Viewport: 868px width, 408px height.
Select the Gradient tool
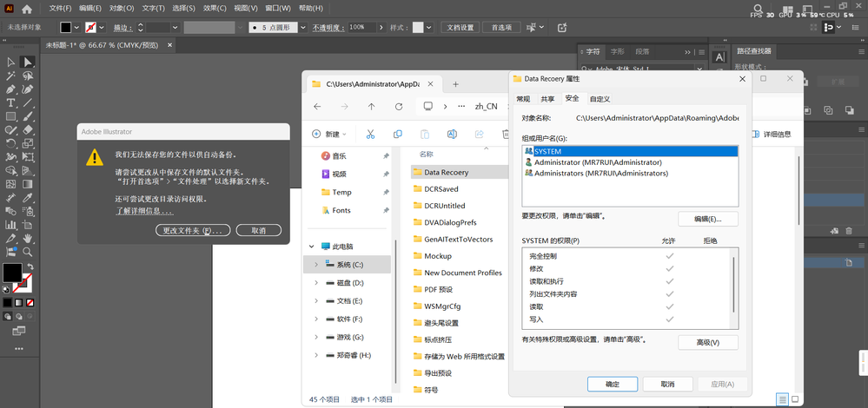[x=27, y=184]
